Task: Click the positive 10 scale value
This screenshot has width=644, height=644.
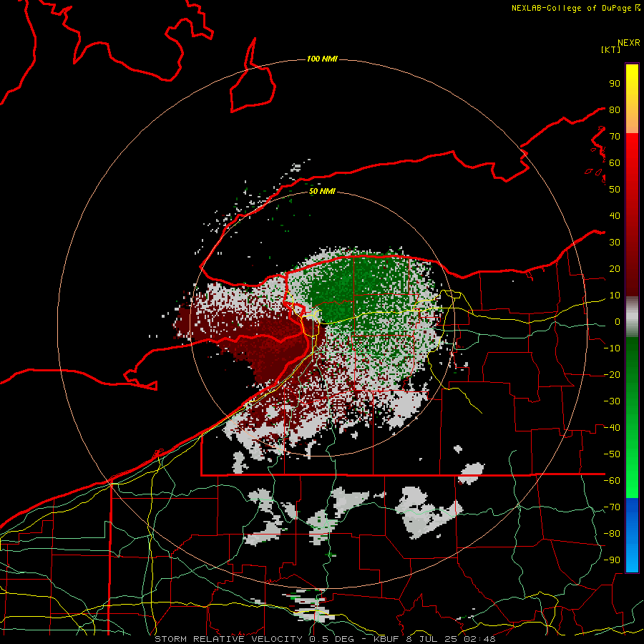Action: [x=615, y=296]
